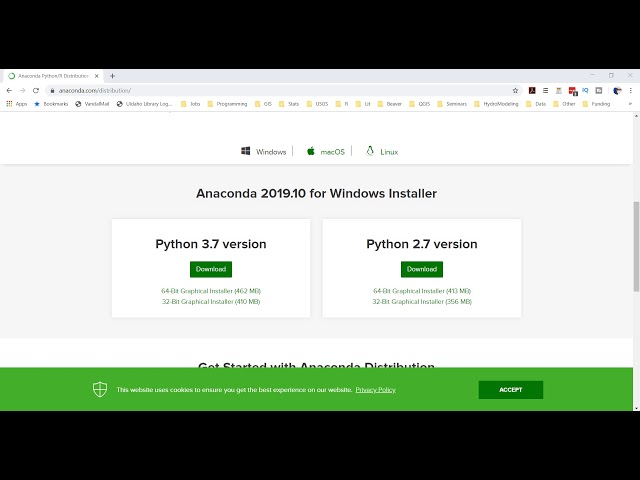Image resolution: width=640 pixels, height=480 pixels.
Task: Select the Windows installer tab
Action: pyautogui.click(x=264, y=152)
